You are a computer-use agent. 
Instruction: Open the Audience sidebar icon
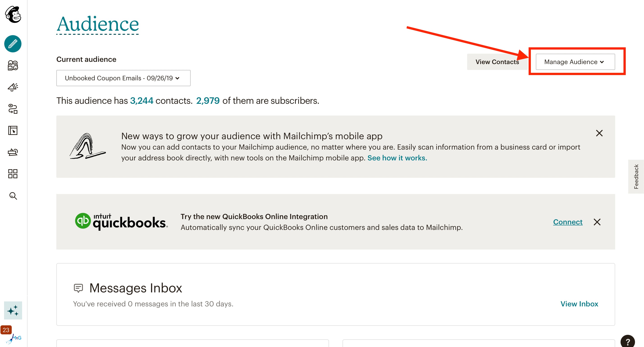coord(13,65)
